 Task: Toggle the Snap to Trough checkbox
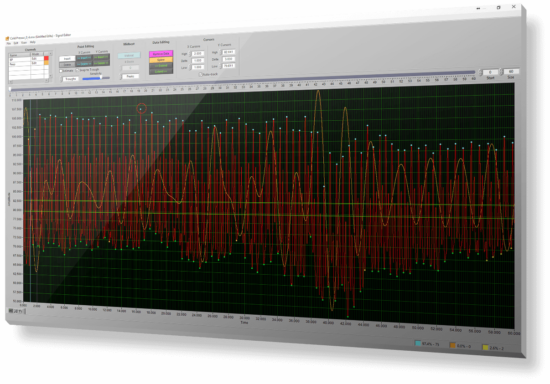tap(77, 70)
